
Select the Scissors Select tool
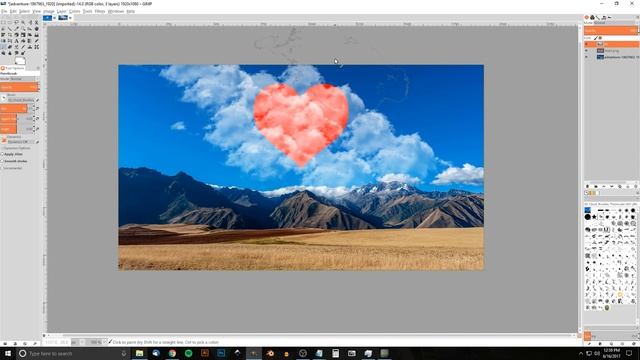36,22
